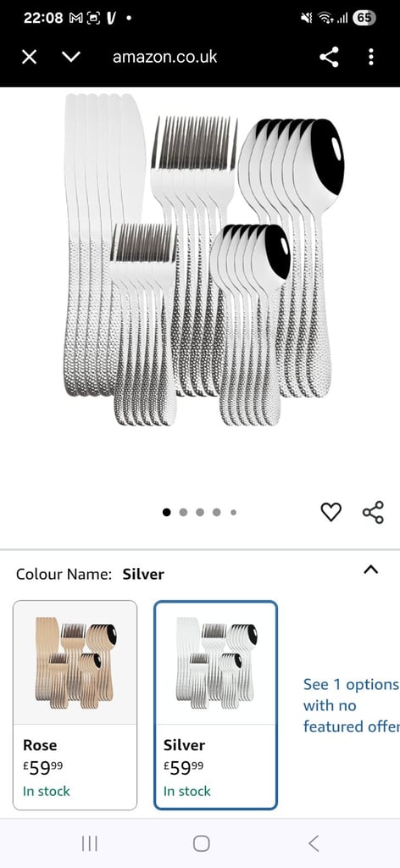Select the Silver colour option

(216, 704)
